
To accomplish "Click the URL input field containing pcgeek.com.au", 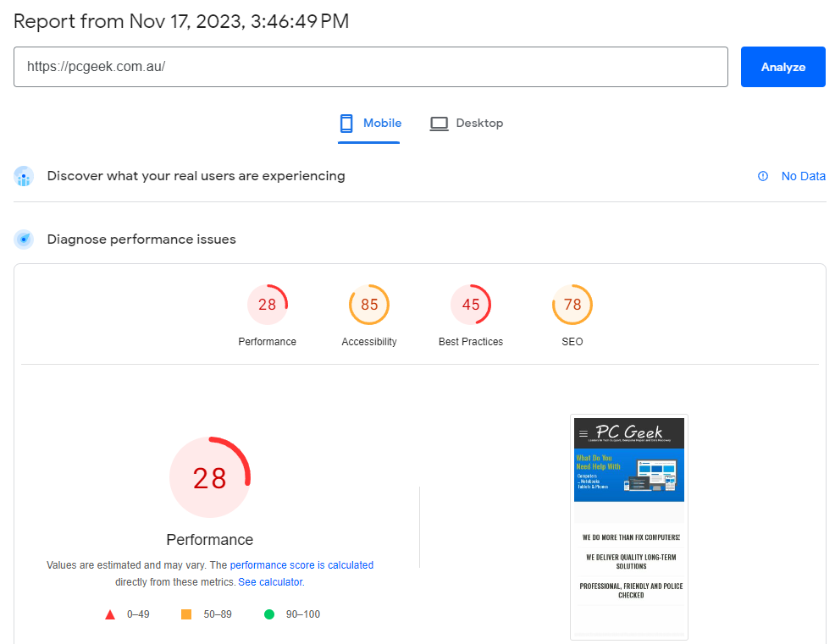I will click(370, 67).
